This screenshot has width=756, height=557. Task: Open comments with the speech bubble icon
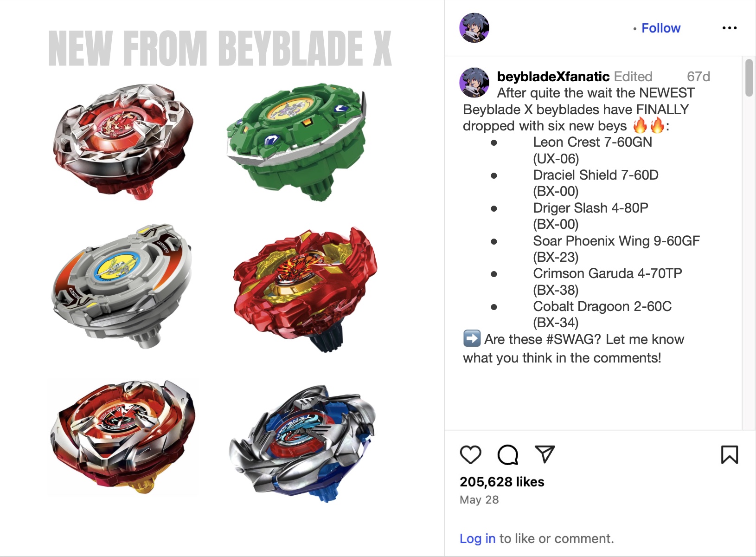507,454
